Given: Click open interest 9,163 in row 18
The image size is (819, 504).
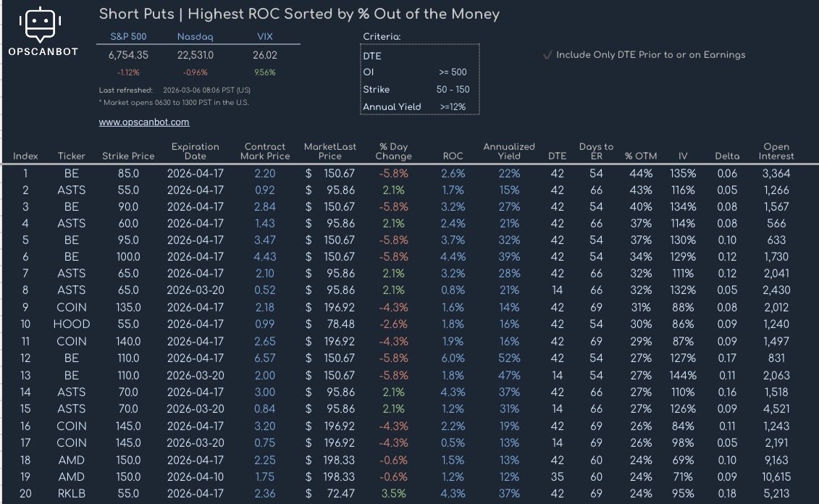Looking at the screenshot, I should pyautogui.click(x=776, y=460).
